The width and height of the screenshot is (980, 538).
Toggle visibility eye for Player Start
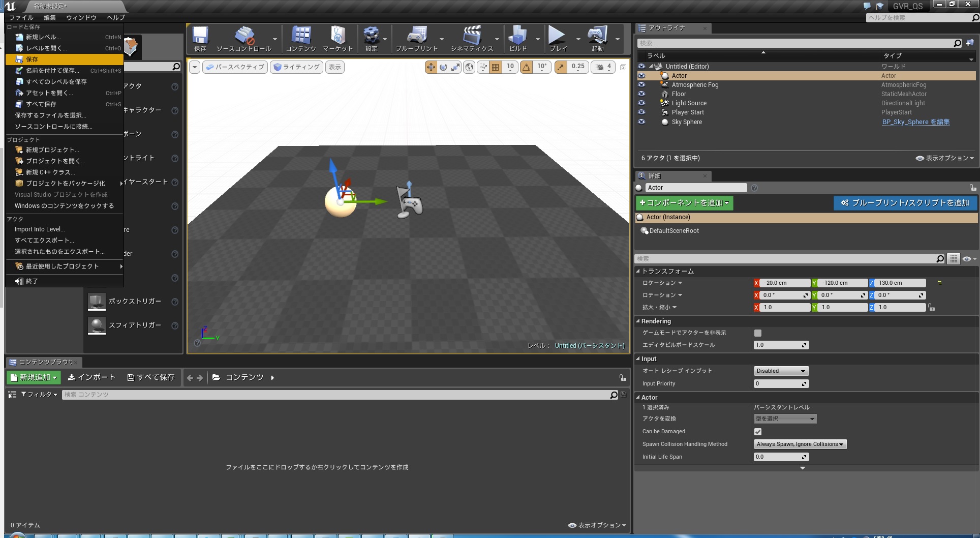point(641,112)
